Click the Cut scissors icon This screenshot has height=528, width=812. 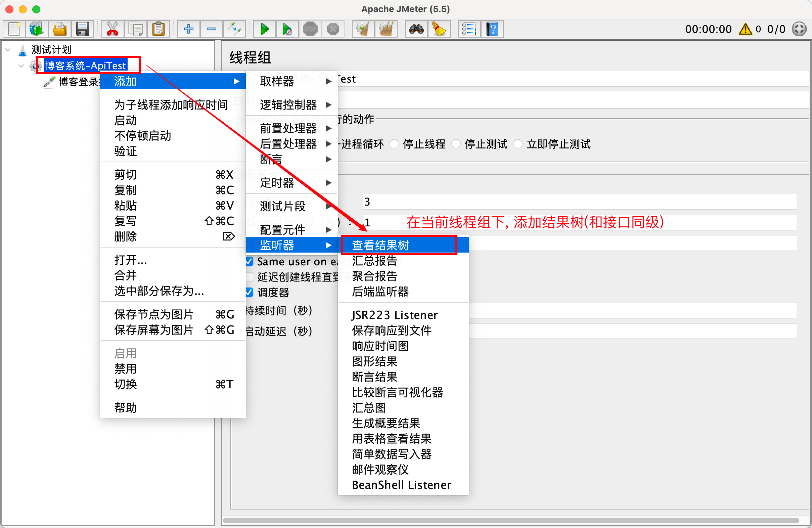pos(112,29)
